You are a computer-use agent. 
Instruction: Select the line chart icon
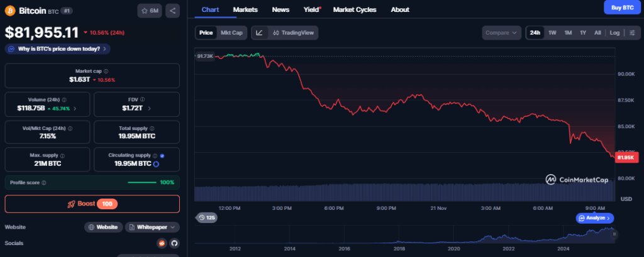259,33
